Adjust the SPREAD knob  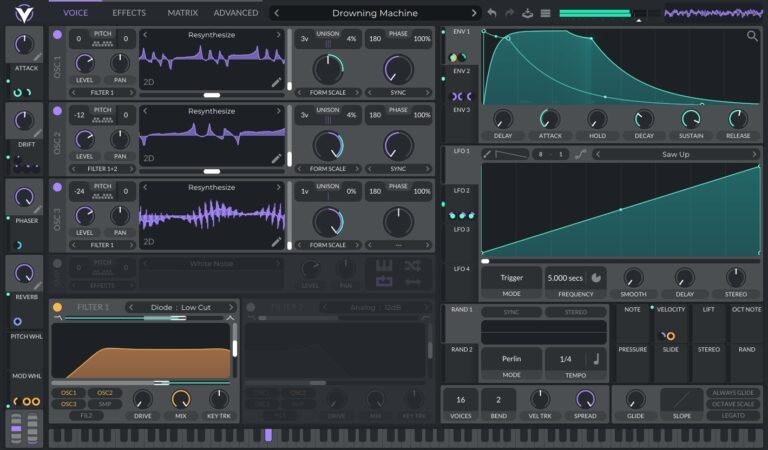click(585, 400)
